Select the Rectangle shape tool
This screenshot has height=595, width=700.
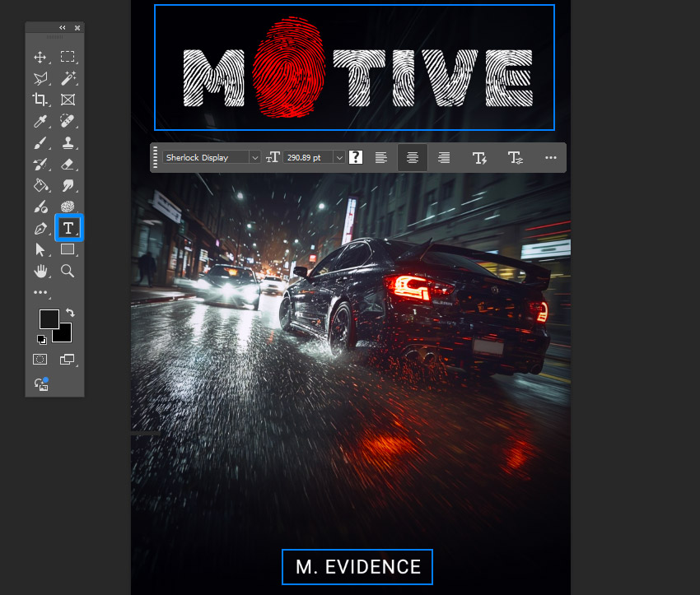click(x=68, y=249)
